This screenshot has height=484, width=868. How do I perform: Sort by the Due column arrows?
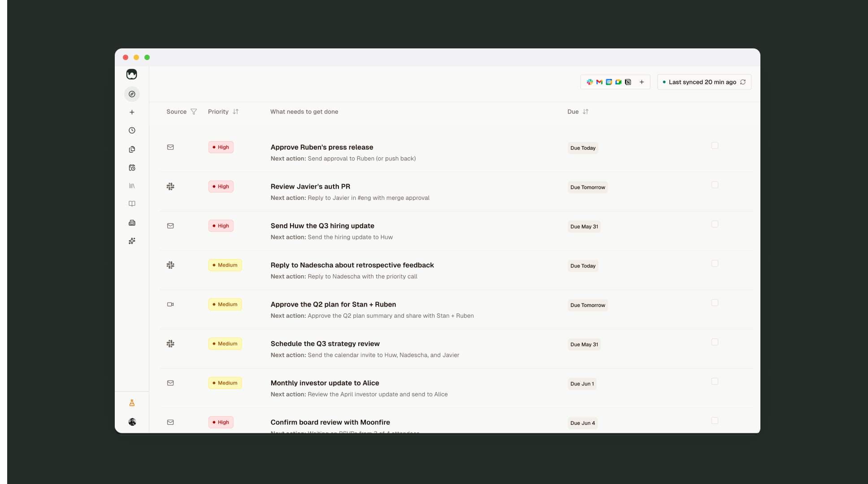586,112
